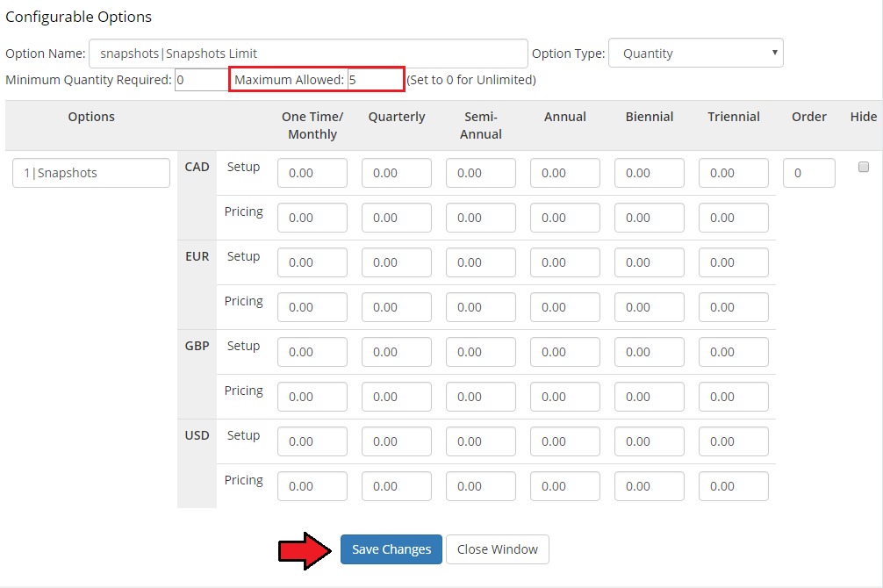Edit USD Pricing Triennial field
The width and height of the screenshot is (883, 588).
coord(734,486)
